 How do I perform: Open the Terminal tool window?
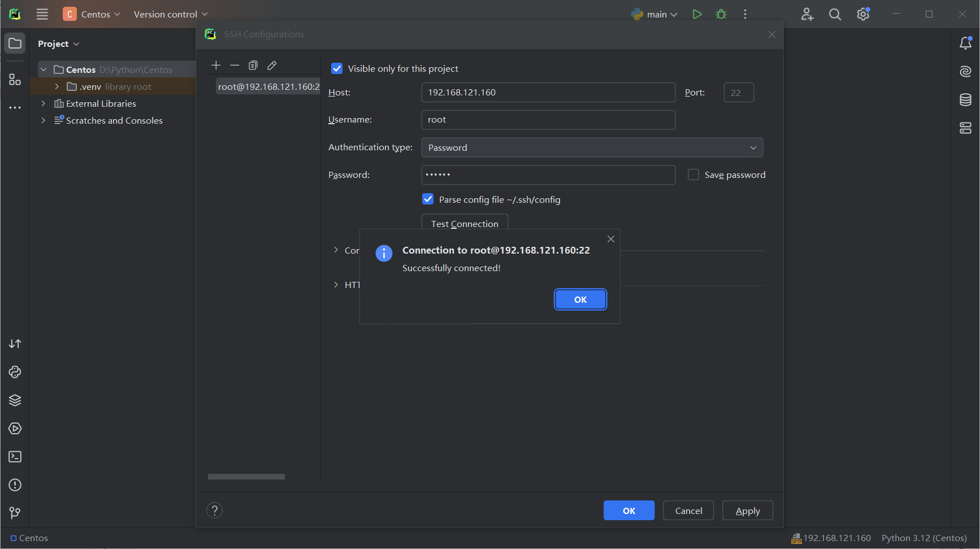(15, 457)
